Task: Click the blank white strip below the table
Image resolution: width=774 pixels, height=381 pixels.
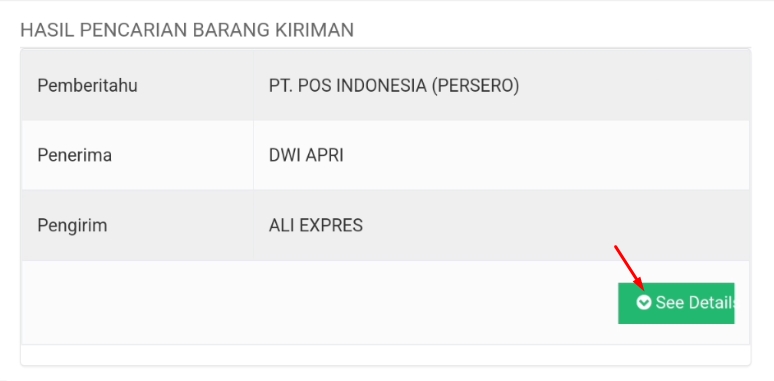Action: click(386, 355)
